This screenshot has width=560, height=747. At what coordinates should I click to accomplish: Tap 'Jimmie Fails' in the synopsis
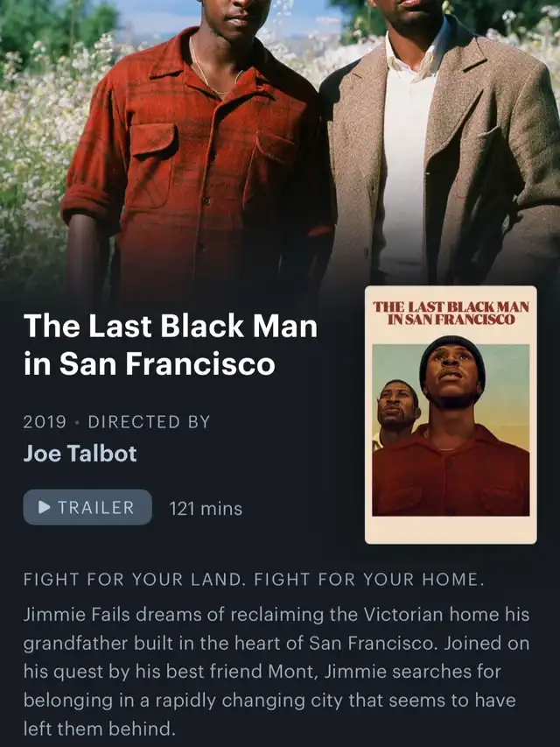coord(76,615)
